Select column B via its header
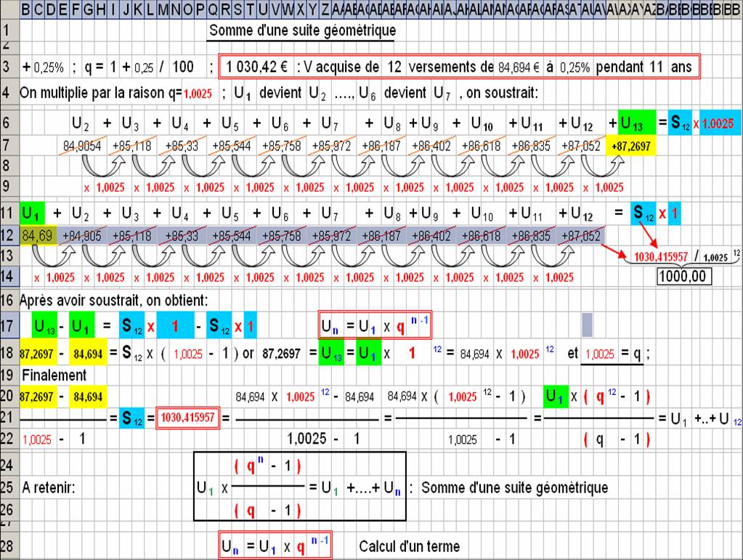Image resolution: width=743 pixels, height=560 pixels. pos(25,9)
